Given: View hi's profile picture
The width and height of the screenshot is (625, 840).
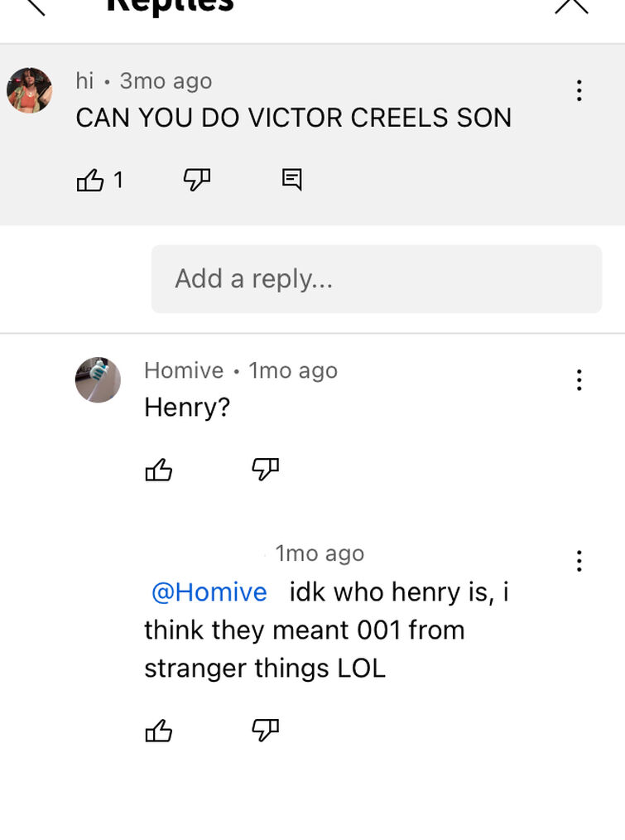Looking at the screenshot, I should tap(30, 90).
